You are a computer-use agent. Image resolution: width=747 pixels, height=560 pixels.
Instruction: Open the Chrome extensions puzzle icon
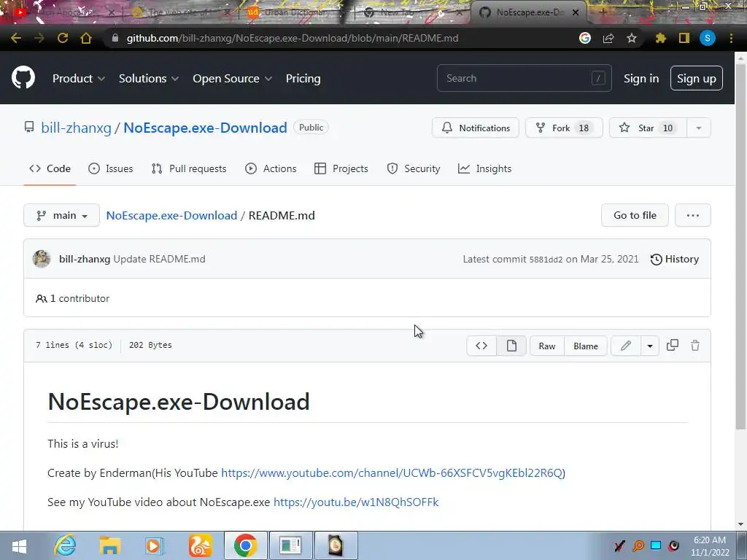660,38
